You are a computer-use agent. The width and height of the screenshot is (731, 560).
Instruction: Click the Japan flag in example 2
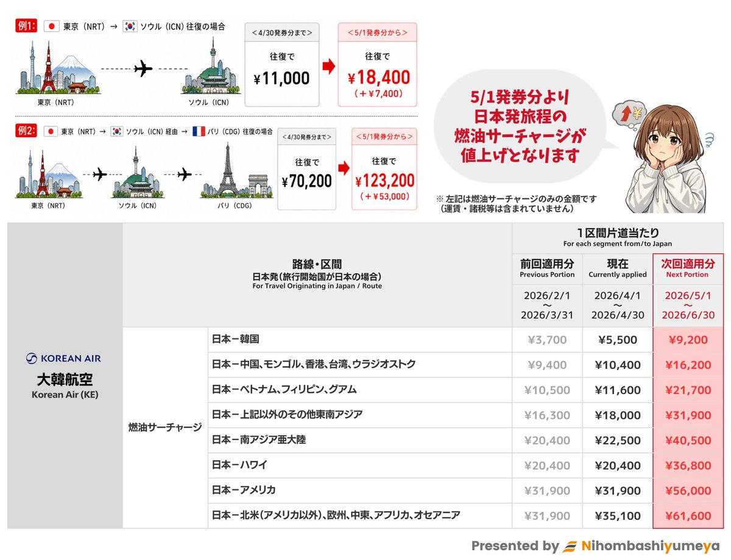(52, 131)
